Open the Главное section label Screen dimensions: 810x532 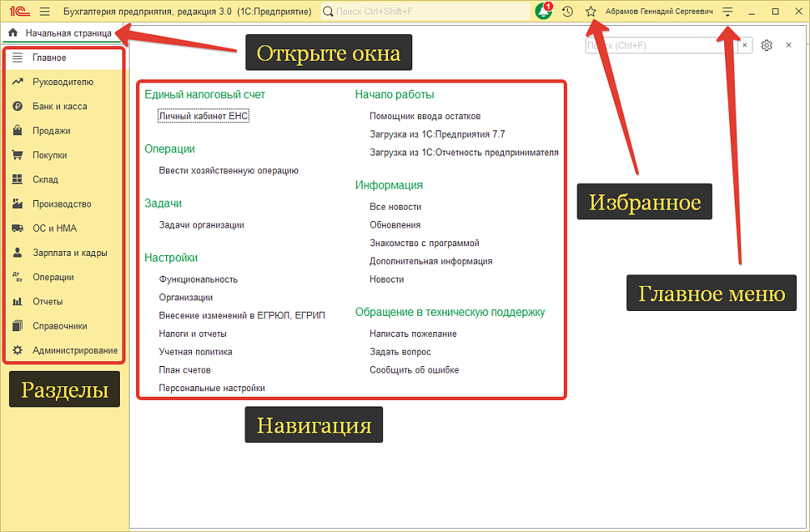pos(49,57)
